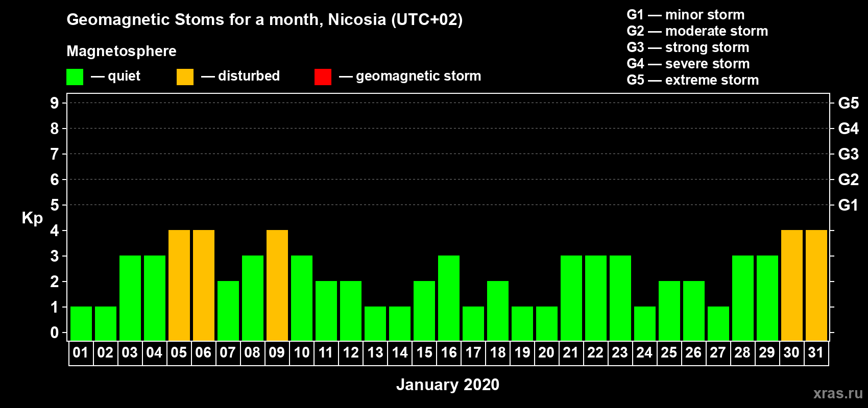
Task: Click the G1 label on right axis
Action: pyautogui.click(x=848, y=205)
